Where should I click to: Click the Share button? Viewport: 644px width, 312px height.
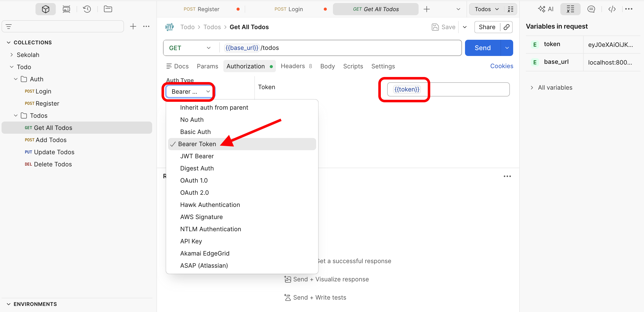[x=487, y=27]
